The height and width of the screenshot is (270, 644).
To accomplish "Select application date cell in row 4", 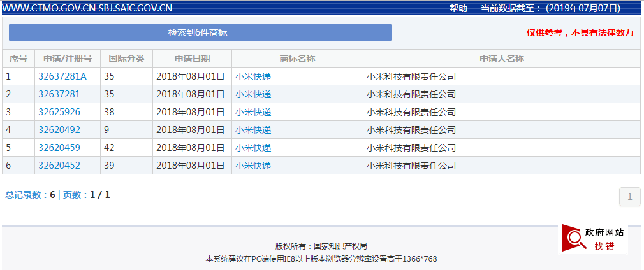I will tap(192, 130).
